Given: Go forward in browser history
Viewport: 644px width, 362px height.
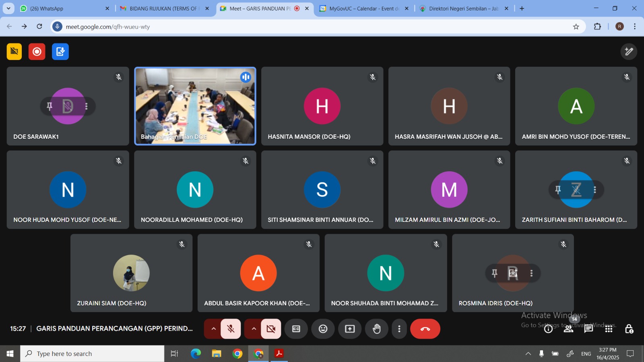Looking at the screenshot, I should point(24,27).
